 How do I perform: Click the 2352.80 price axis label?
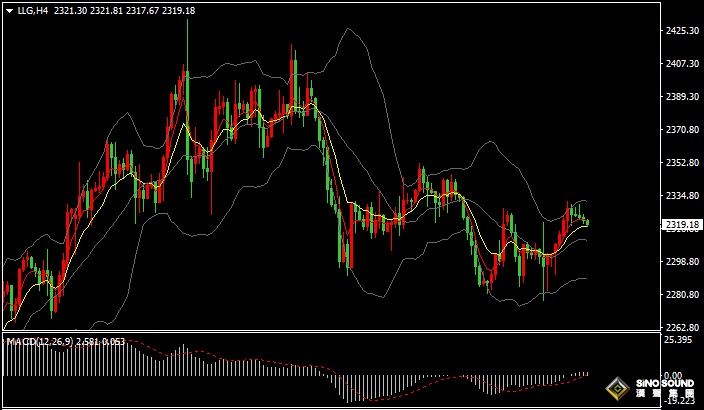[682, 163]
